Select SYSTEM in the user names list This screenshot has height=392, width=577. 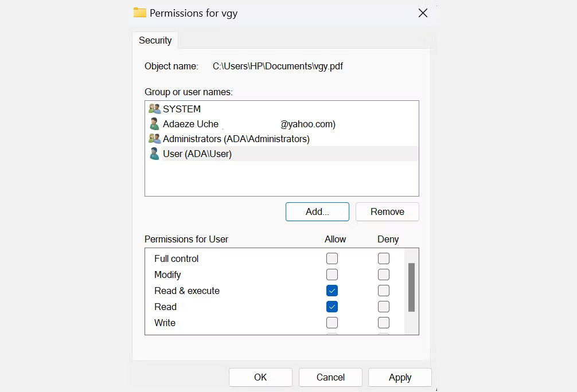point(182,109)
